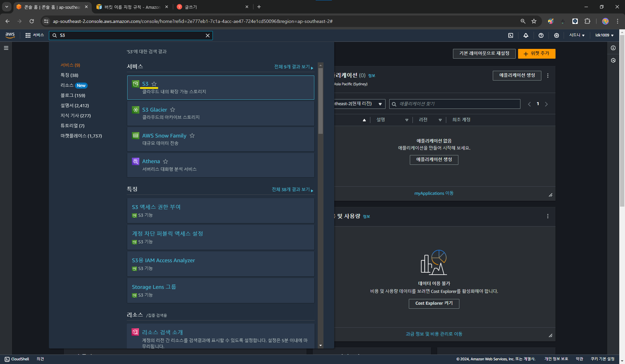Open the Services grid menu
Screen dimensions: 625x364
34,35
